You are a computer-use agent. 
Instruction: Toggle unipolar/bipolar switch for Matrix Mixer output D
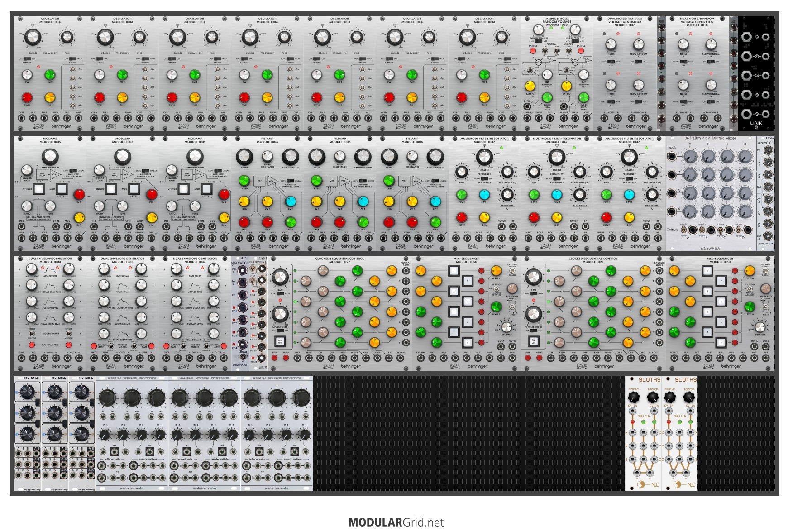click(738, 230)
